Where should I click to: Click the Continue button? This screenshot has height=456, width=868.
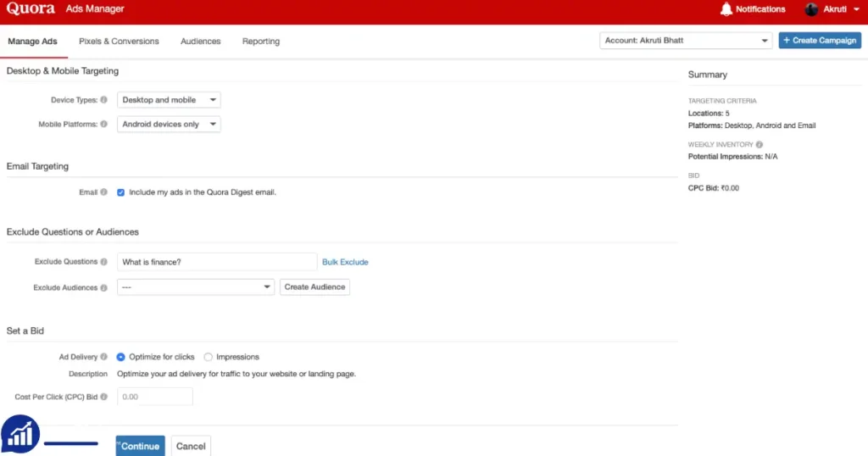(x=140, y=446)
